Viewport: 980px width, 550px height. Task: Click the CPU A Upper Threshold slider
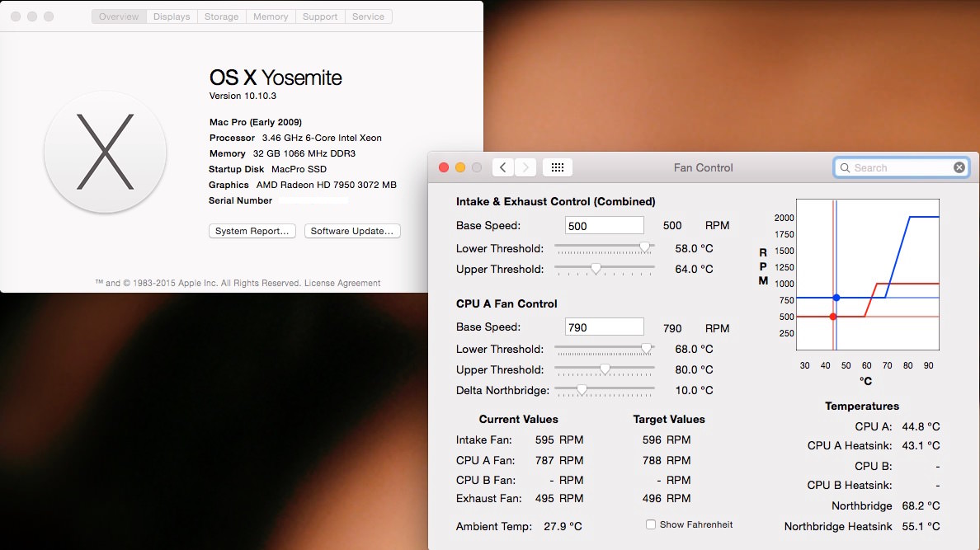click(x=605, y=369)
